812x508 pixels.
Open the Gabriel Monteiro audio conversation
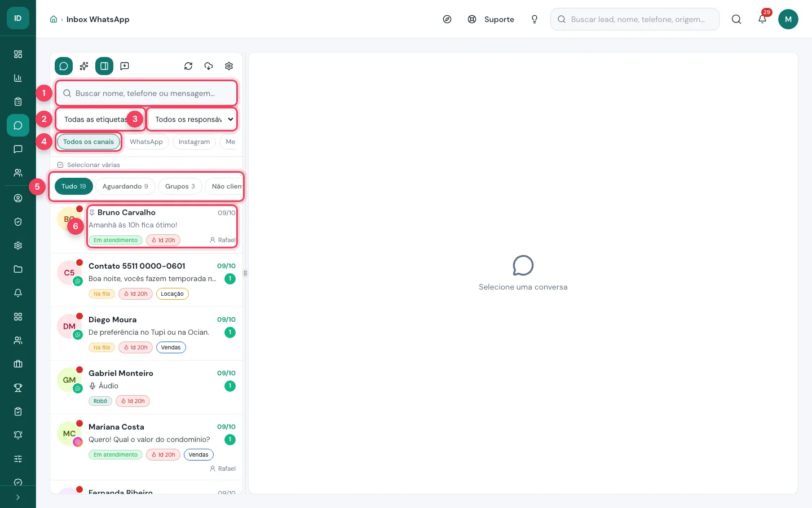pyautogui.click(x=147, y=387)
